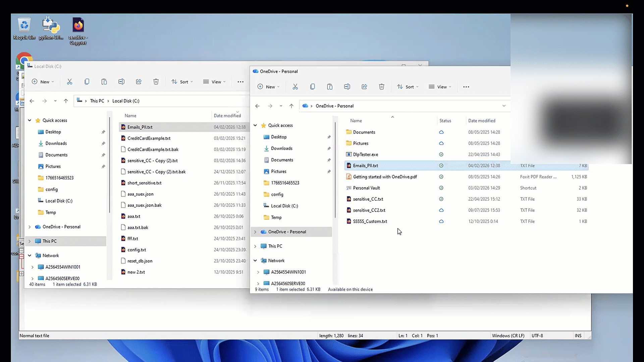This screenshot has height=362, width=644.
Task: Expand This PC in OneDrive window tree
Action: 255,246
